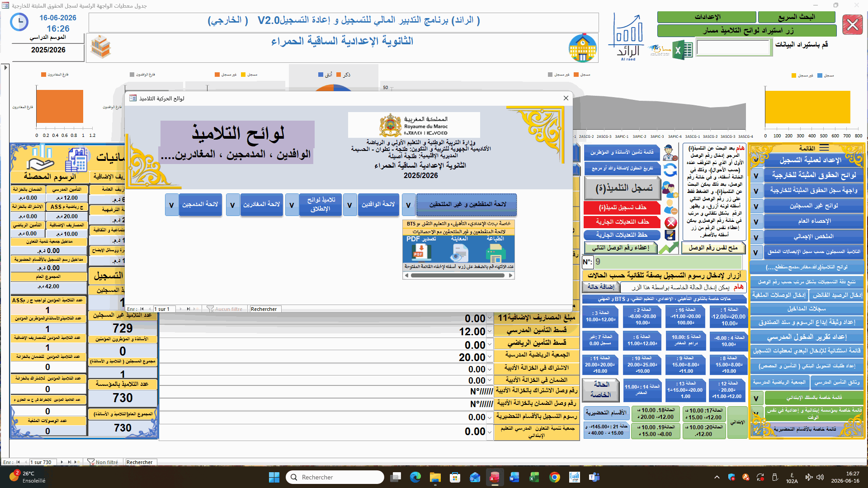Go to last record in main window navigation
The height and width of the screenshot is (488, 868).
pyautogui.click(x=69, y=462)
